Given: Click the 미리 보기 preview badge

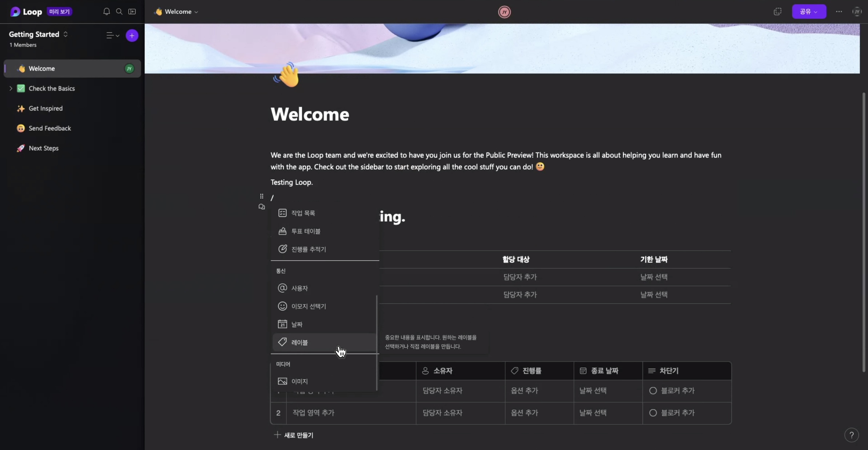Looking at the screenshot, I should [59, 12].
